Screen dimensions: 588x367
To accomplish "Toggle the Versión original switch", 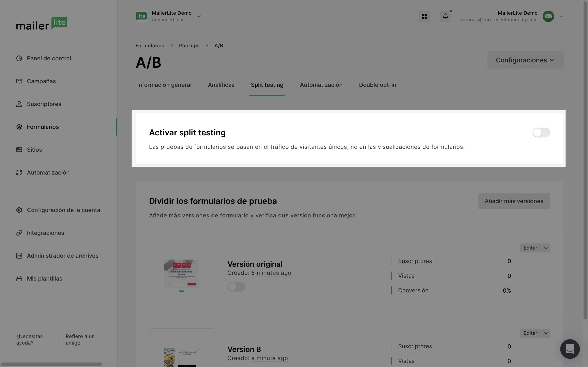I will click(x=236, y=287).
